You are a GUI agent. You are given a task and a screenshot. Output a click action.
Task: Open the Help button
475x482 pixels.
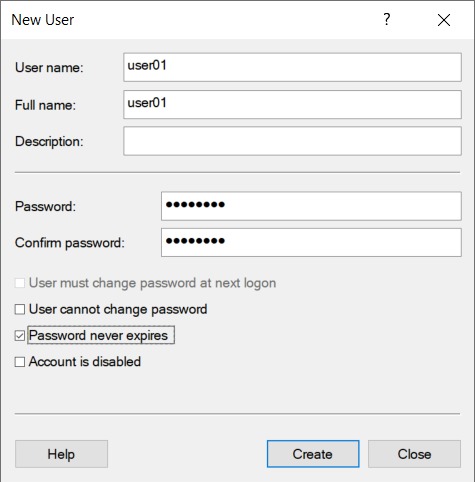61,454
